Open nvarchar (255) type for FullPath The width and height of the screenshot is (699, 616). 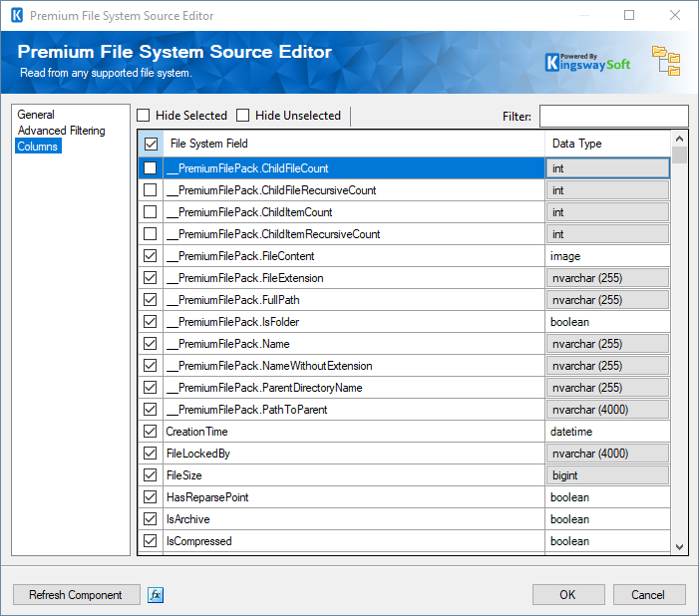click(x=607, y=300)
